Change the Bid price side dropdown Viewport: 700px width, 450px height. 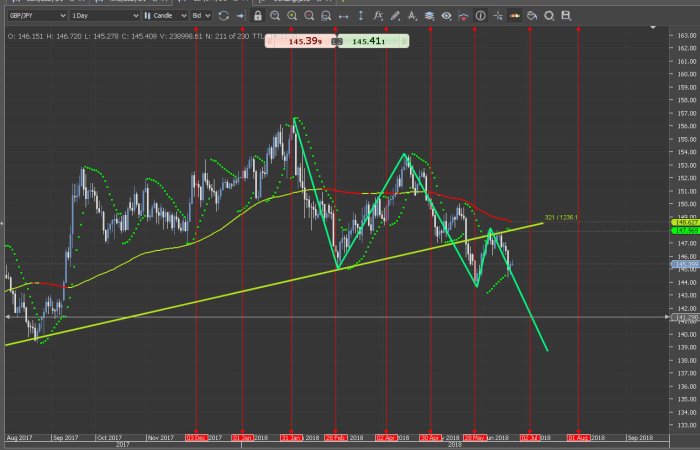point(201,16)
